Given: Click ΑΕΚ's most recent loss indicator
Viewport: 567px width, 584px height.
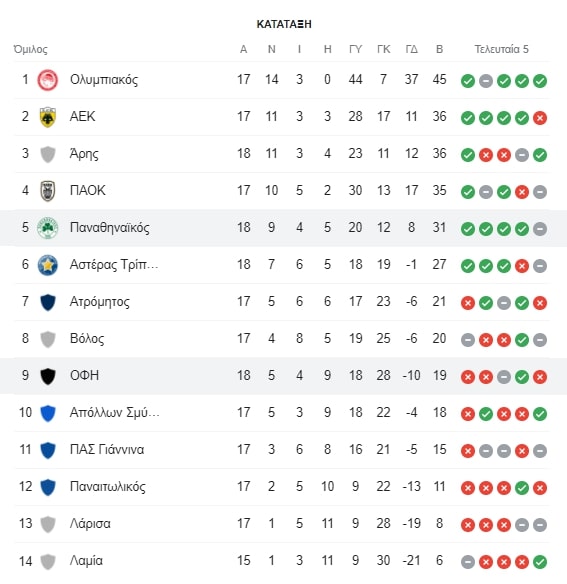Looking at the screenshot, I should pos(540,118).
